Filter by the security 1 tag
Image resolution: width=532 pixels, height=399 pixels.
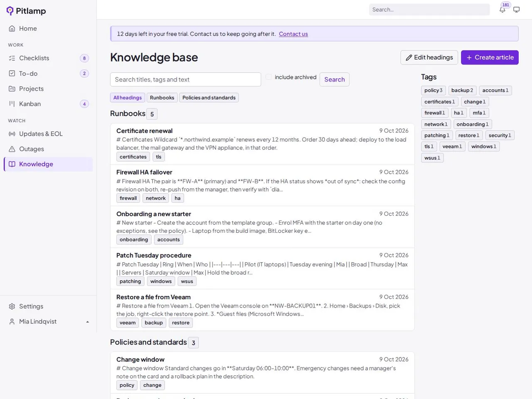click(500, 135)
